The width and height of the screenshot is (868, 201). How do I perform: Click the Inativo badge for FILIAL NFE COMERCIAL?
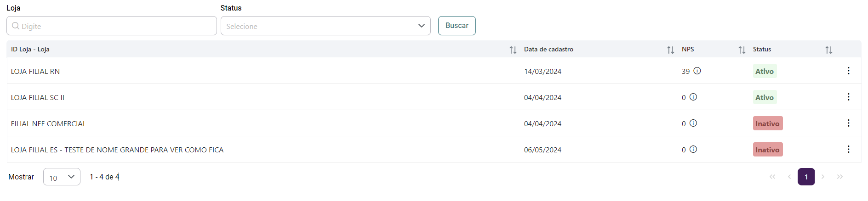pyautogui.click(x=767, y=123)
